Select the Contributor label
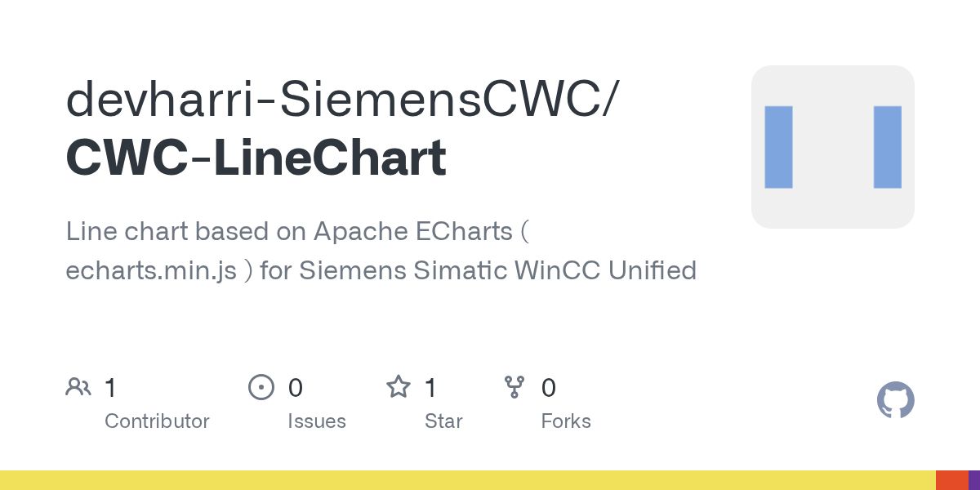 (157, 421)
